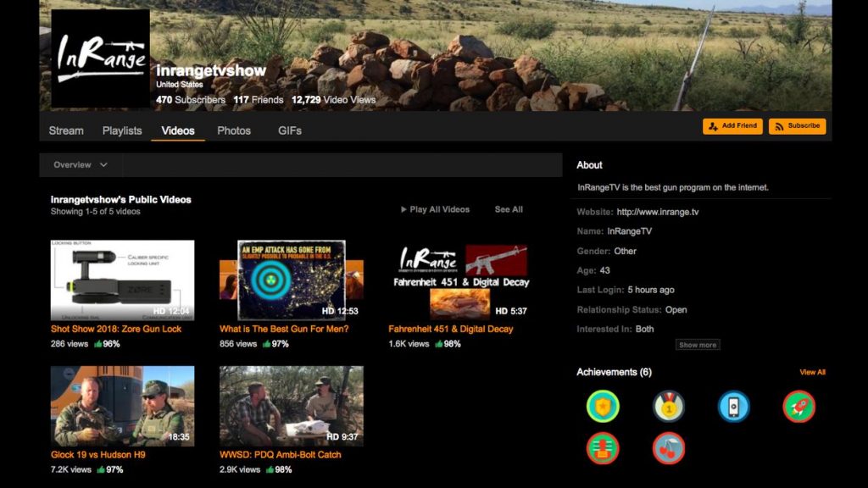Click the '117 Friends' count
This screenshot has width=868, height=488.
[258, 100]
